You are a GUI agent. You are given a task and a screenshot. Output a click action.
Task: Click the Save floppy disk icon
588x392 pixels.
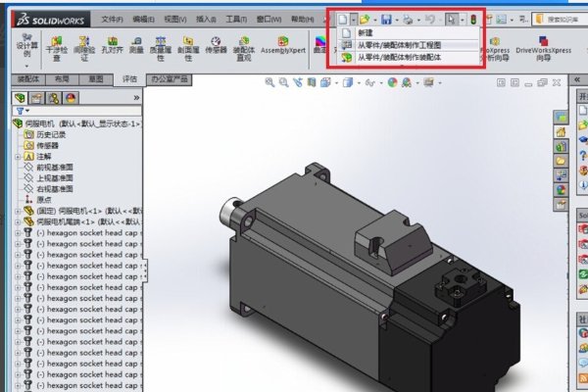point(386,20)
